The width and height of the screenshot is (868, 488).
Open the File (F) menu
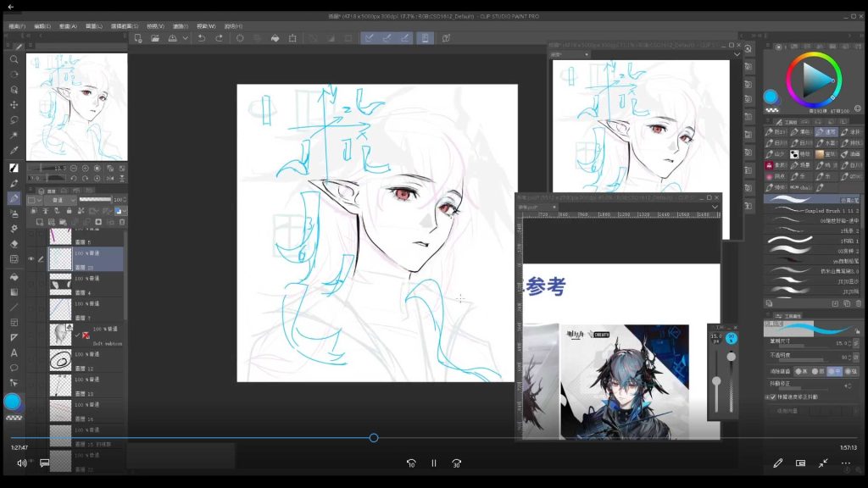17,26
